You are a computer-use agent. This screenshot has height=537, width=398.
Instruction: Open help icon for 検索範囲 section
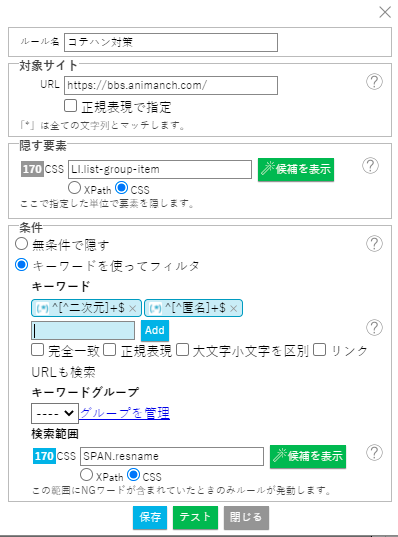click(x=374, y=453)
